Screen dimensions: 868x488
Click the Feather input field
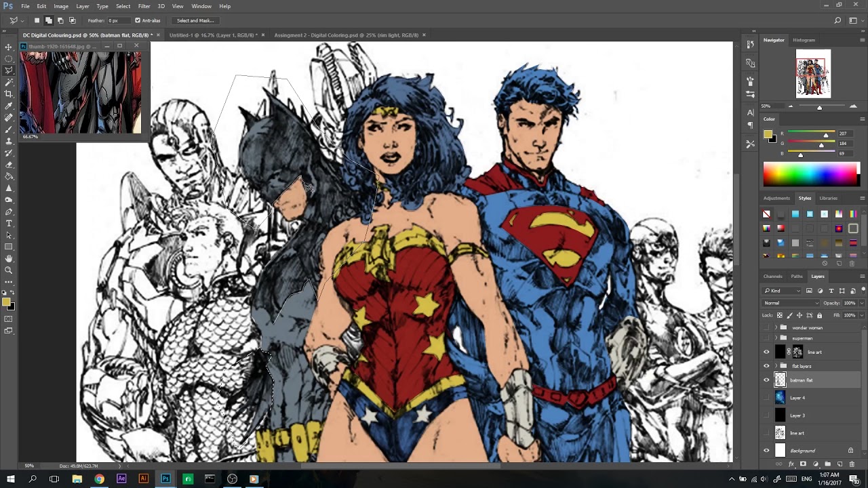tap(118, 20)
